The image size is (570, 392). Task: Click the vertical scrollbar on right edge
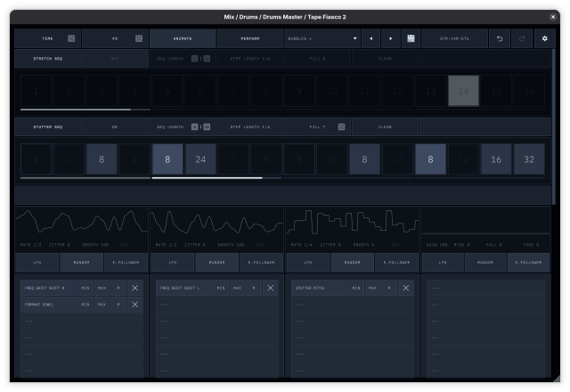coord(554,127)
